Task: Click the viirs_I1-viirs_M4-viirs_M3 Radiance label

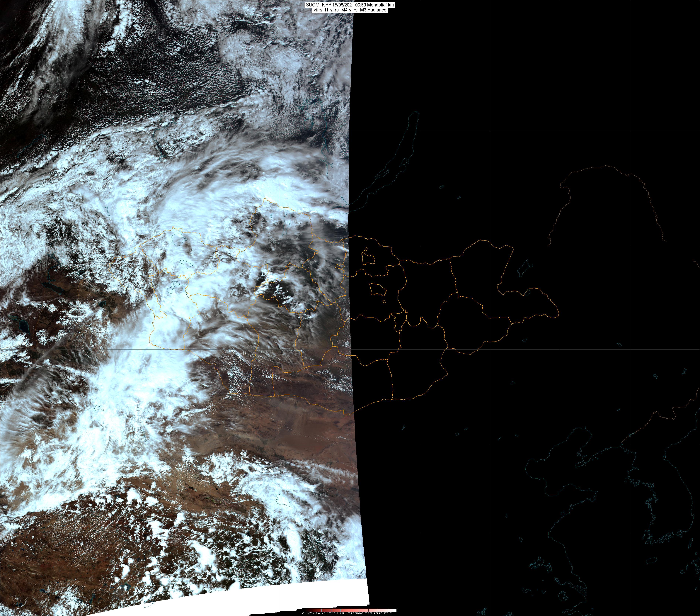Action: click(350, 10)
